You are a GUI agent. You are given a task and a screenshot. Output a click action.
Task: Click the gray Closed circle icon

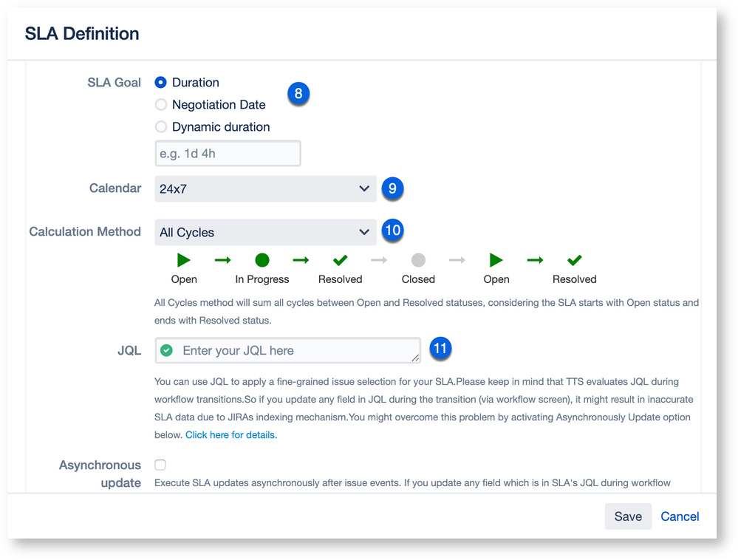[x=418, y=260]
